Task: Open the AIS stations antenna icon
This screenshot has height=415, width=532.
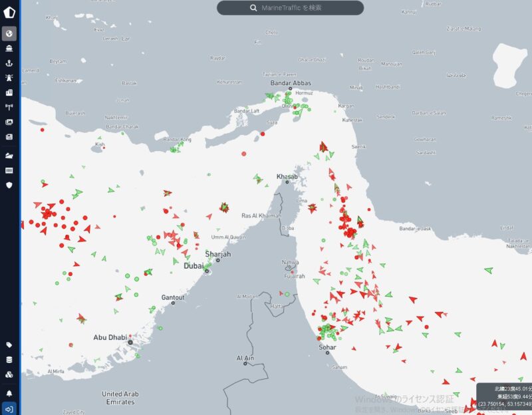Action: click(9, 107)
